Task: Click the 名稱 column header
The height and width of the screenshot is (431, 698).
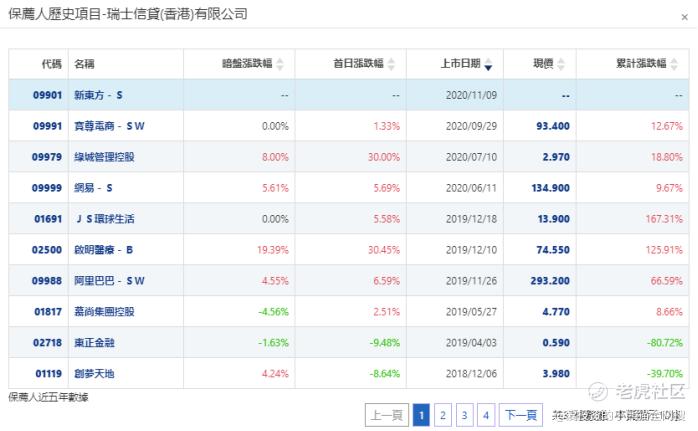Action: tap(84, 64)
